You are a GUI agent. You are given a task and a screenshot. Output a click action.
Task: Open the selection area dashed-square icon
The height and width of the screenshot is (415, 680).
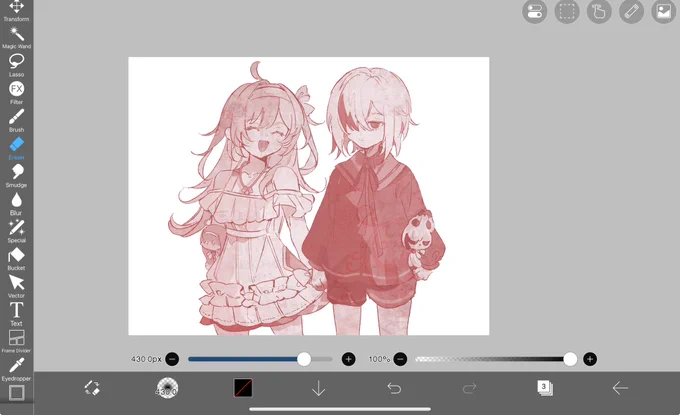pos(567,11)
